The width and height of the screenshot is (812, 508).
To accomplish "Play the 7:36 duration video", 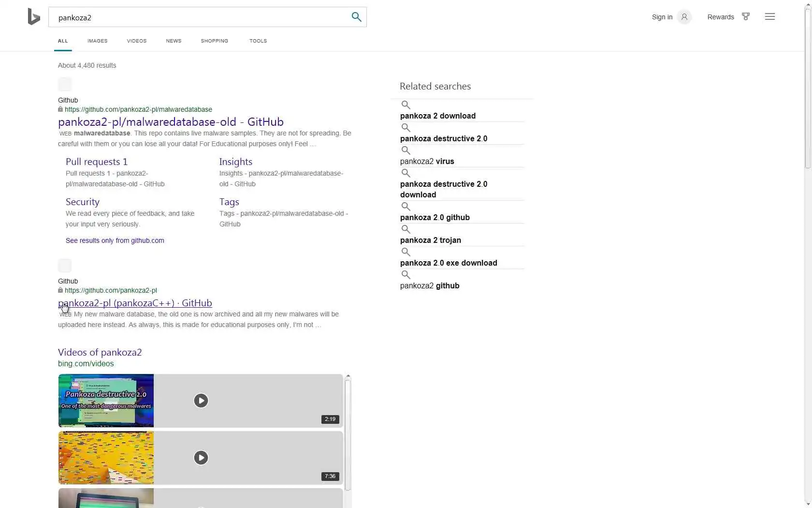I will tap(201, 458).
